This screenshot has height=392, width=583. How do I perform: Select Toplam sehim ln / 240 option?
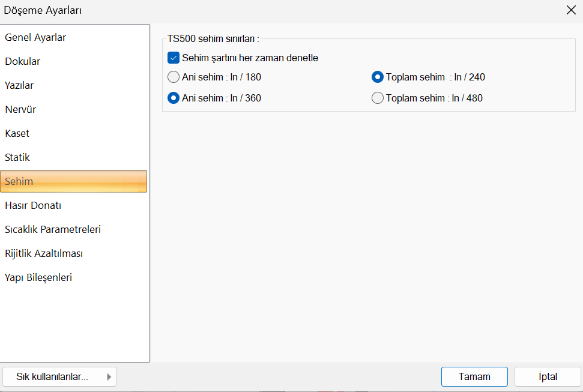[x=378, y=77]
